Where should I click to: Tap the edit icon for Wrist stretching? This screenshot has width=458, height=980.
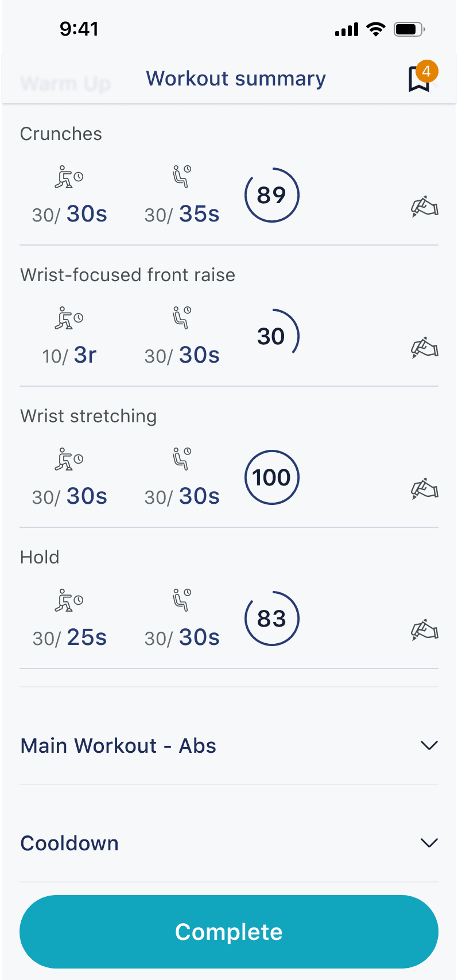pos(425,489)
